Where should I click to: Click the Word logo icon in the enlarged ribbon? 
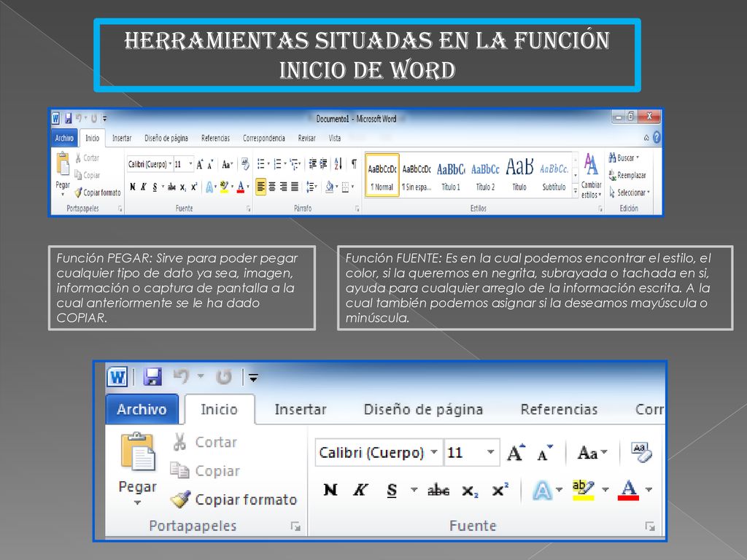point(117,377)
